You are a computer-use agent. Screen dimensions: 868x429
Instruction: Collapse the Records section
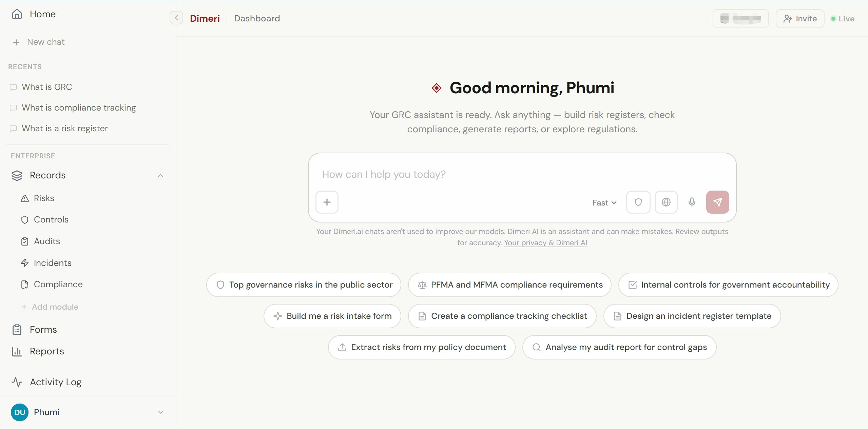[x=160, y=176]
